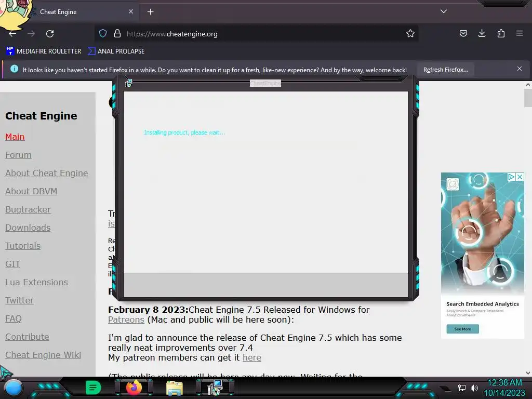The width and height of the screenshot is (532, 399).
Task: Go back with the browser back arrow
Action: click(12, 34)
